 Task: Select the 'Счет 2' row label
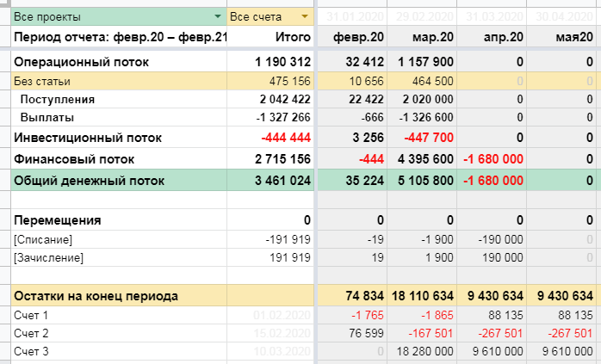(32, 333)
